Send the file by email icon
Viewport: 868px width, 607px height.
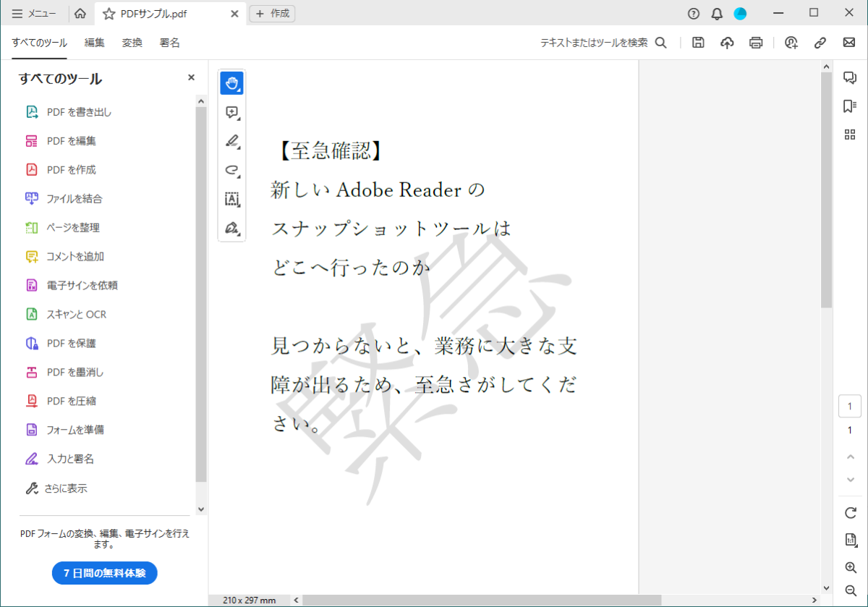pyautogui.click(x=849, y=43)
